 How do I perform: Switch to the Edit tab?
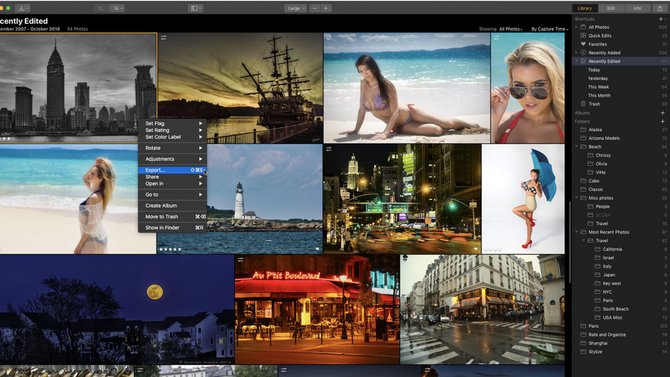(611, 8)
